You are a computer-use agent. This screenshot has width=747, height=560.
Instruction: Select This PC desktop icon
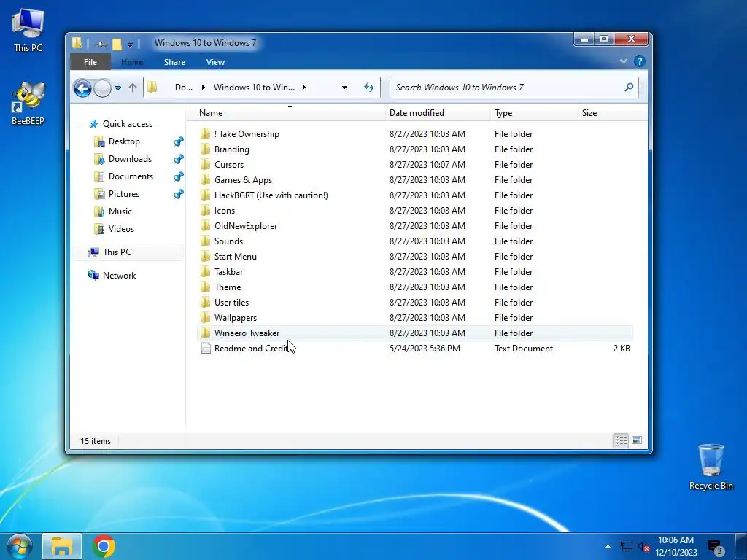pos(28,29)
